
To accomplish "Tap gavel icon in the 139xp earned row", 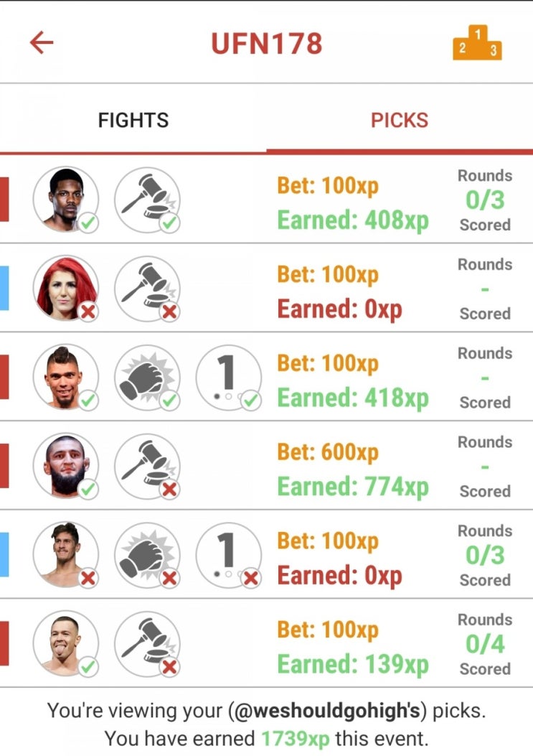I will [148, 644].
